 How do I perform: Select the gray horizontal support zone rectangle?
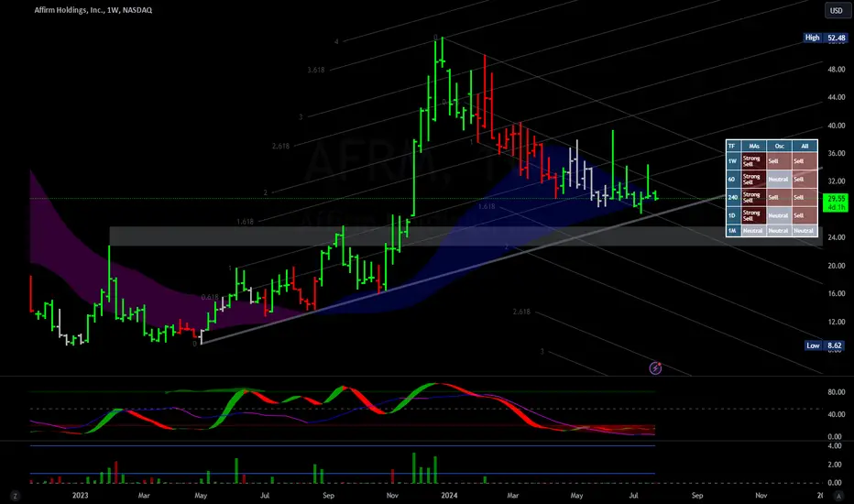click(465, 236)
